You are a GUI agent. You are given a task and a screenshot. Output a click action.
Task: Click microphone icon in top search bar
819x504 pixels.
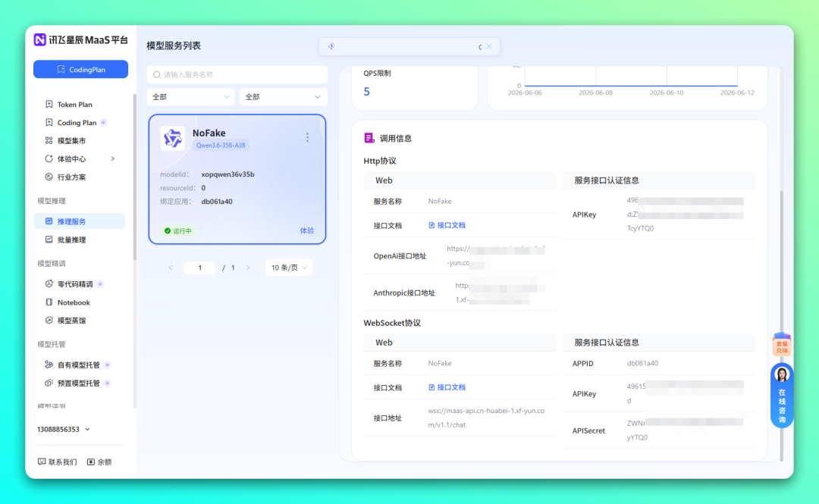click(x=331, y=46)
